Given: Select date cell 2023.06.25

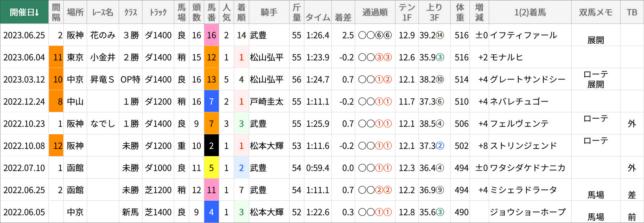Looking at the screenshot, I should click(x=24, y=35).
